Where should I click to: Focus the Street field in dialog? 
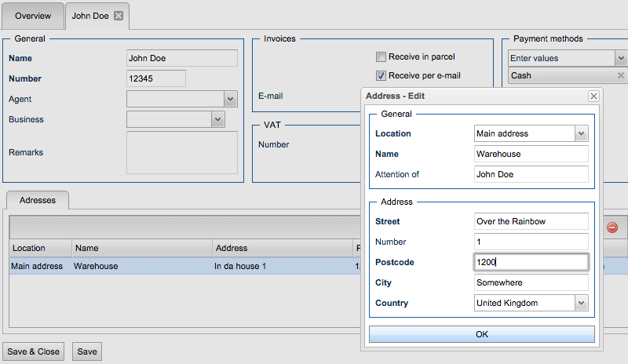(x=531, y=221)
